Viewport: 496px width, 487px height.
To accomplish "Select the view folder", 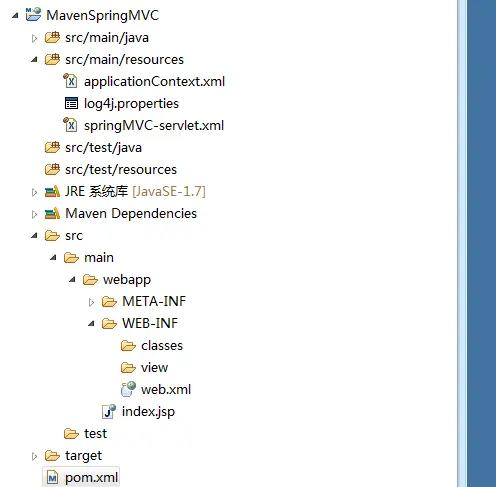I will coord(144,367).
